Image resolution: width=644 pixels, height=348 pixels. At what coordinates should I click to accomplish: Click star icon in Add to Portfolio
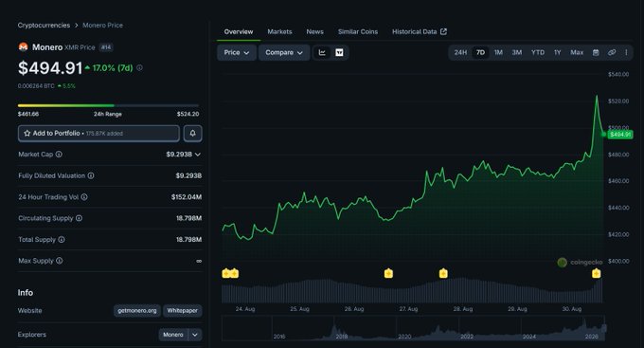tap(27, 134)
